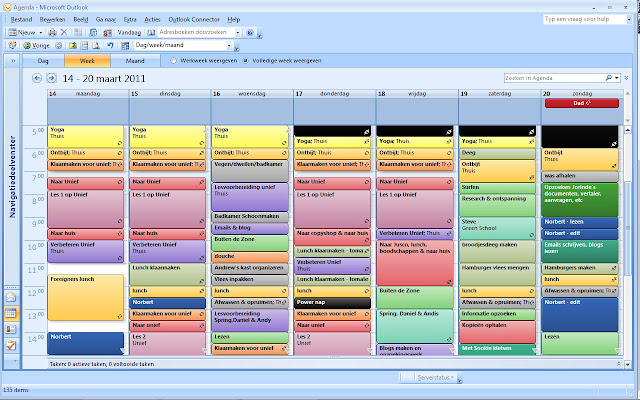This screenshot has height=400, width=640.
Task: Select the Hamburger vlees mengen appointment
Action: click(x=497, y=274)
